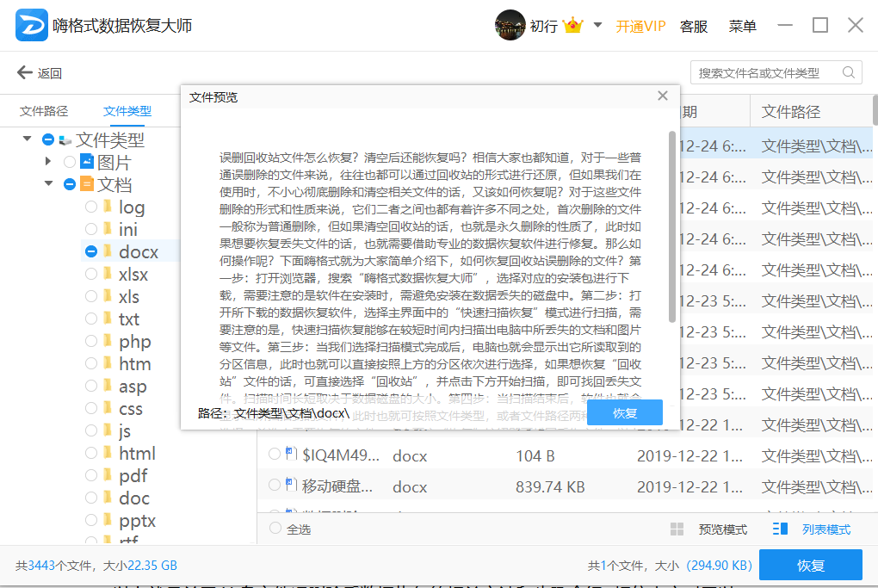The image size is (878, 588).
Task: Close the 文件预览 dialog
Action: (x=663, y=96)
